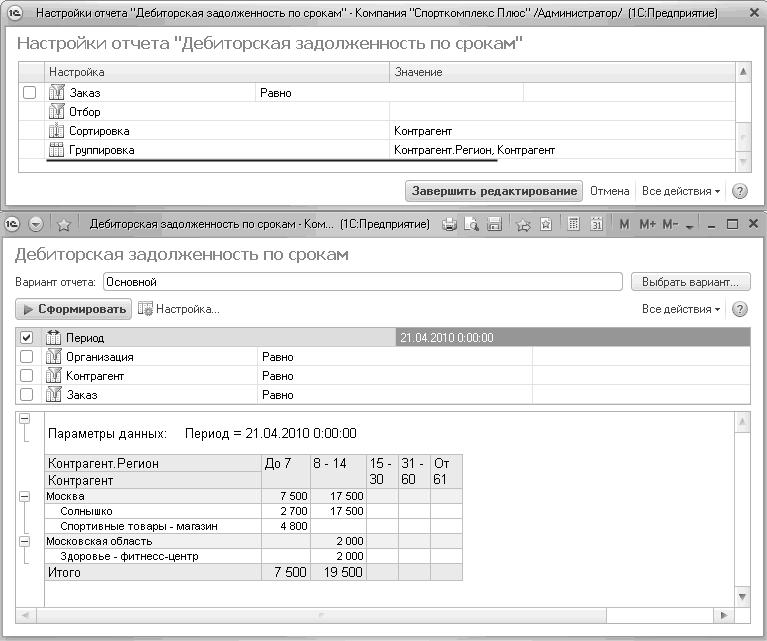Open the round navigation dropdown button
This screenshot has height=641, width=767.
(x=36, y=224)
